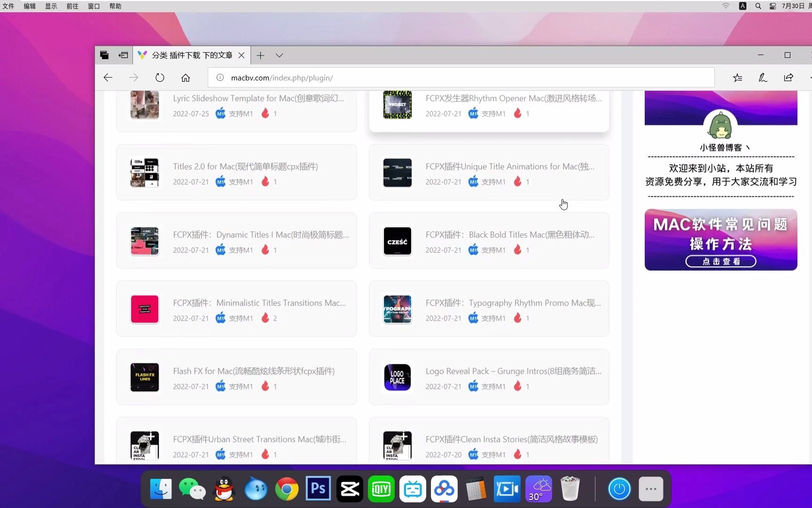The width and height of the screenshot is (812, 508).
Task: Open Bilibili from the dock
Action: click(x=413, y=489)
